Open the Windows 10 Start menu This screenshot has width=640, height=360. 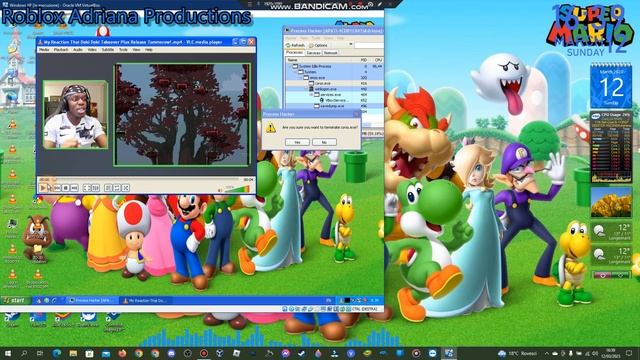pyautogui.click(x=8, y=353)
